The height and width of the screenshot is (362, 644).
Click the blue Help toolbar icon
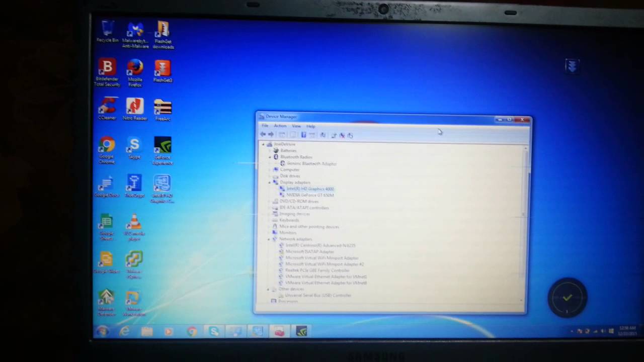(x=303, y=135)
